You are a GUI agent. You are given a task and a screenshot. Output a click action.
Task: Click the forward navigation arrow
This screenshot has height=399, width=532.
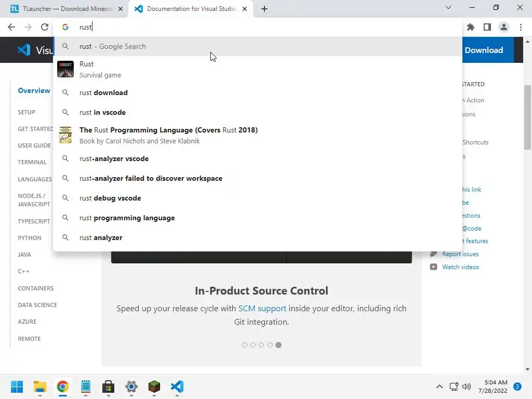(28, 27)
